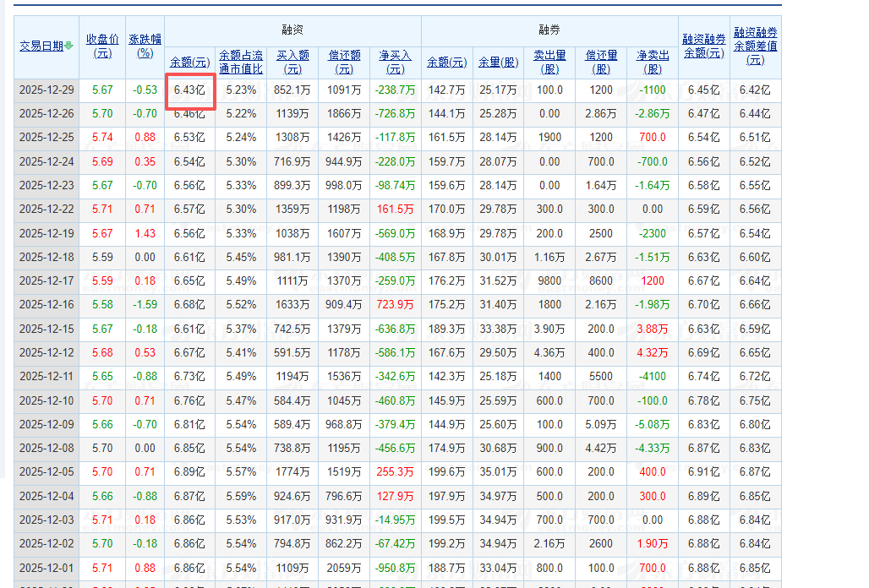Image resolution: width=869 pixels, height=588 pixels.
Task: Sort by the 交易日期 column header
Action: (x=42, y=46)
